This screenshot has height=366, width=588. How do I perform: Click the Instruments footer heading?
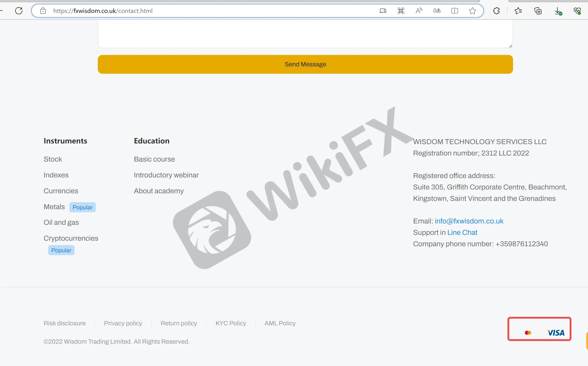click(65, 141)
